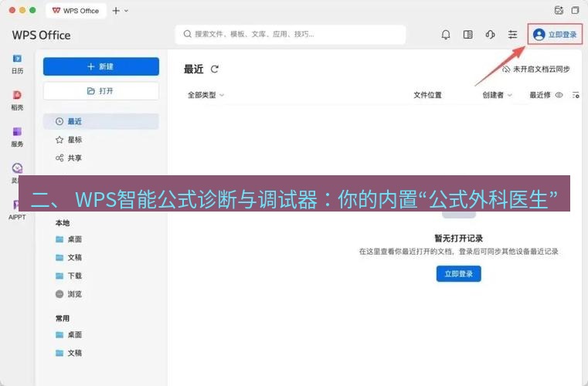Image resolution: width=588 pixels, height=386 pixels.
Task: Click the WPS logo in title tab
Action: coord(56,11)
